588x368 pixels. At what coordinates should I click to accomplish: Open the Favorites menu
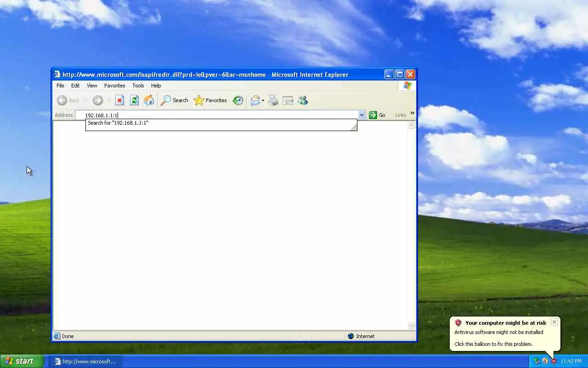click(114, 86)
